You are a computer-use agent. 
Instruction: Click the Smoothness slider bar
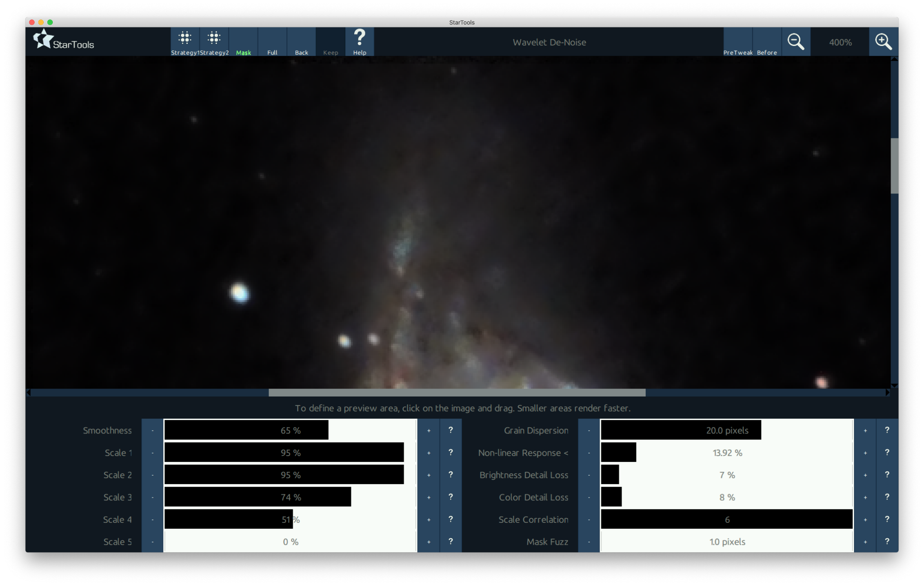pyautogui.click(x=291, y=430)
